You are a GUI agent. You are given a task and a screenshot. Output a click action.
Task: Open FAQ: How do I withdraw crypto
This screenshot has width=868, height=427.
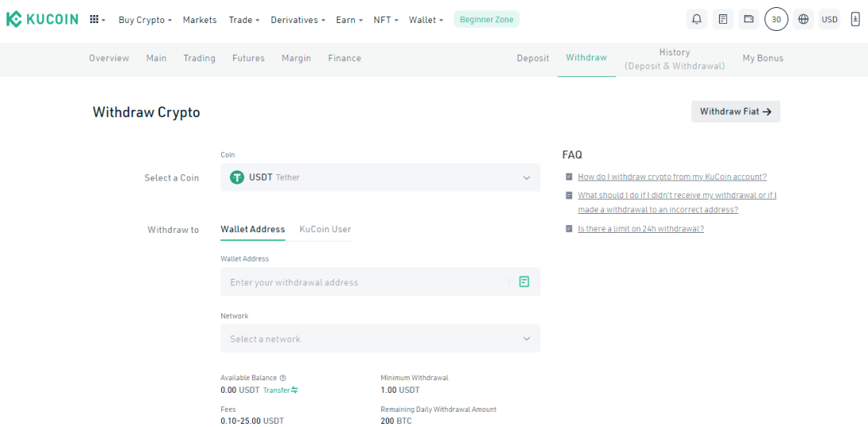[672, 177]
